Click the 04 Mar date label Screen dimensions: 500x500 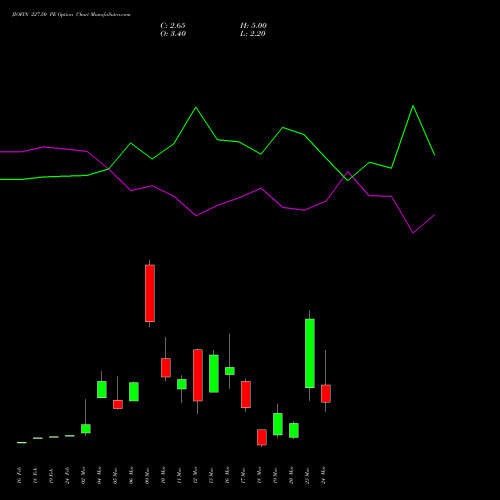[99, 475]
